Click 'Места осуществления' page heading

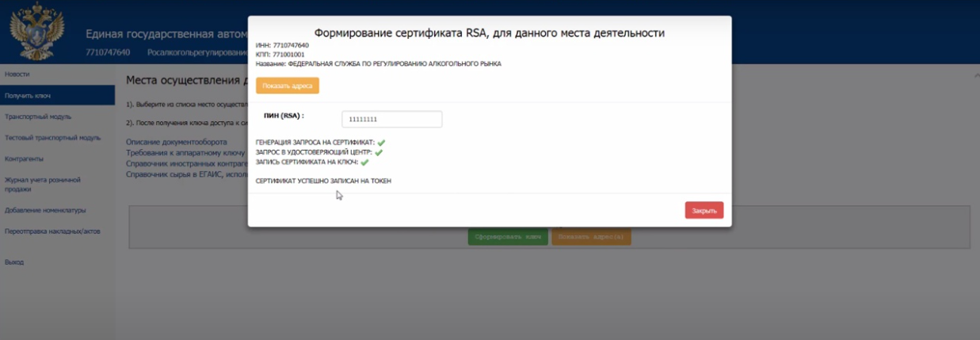pyautogui.click(x=187, y=80)
